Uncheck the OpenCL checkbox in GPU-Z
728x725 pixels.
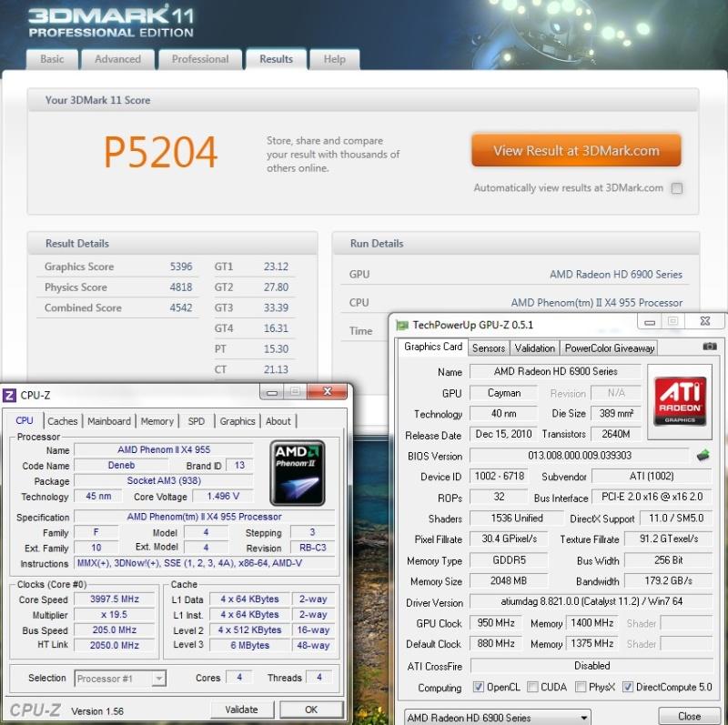click(x=478, y=687)
